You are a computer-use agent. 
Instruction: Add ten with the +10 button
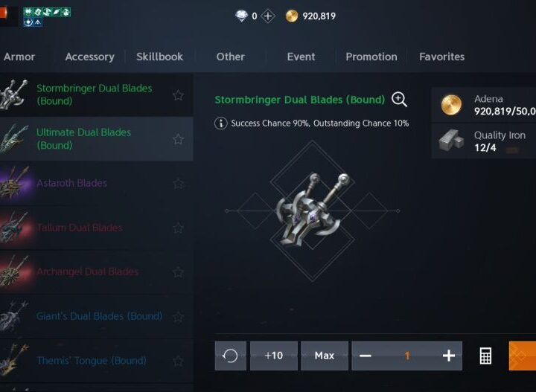click(x=274, y=356)
